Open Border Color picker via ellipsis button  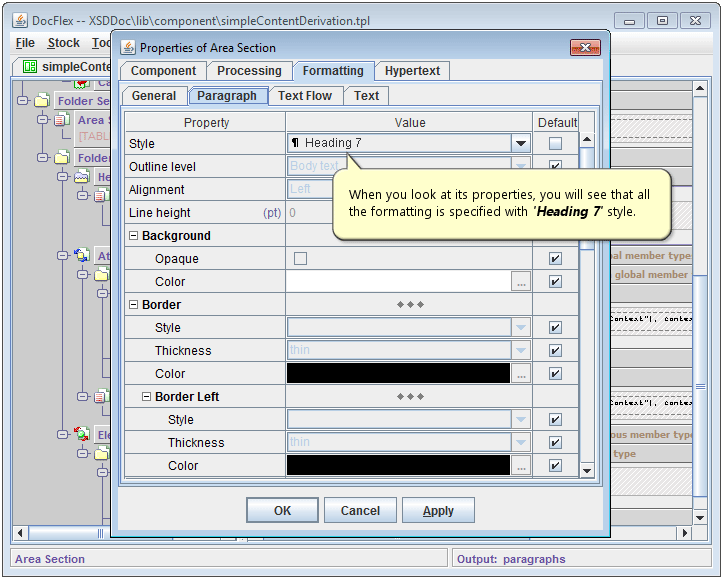pyautogui.click(x=520, y=374)
